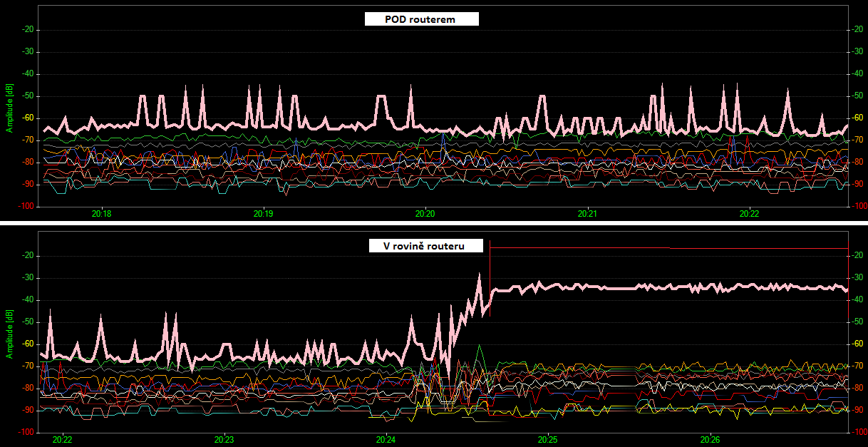Click -40 on left axis of V rovině routeru chart
This screenshot has width=868, height=447.
(29, 300)
